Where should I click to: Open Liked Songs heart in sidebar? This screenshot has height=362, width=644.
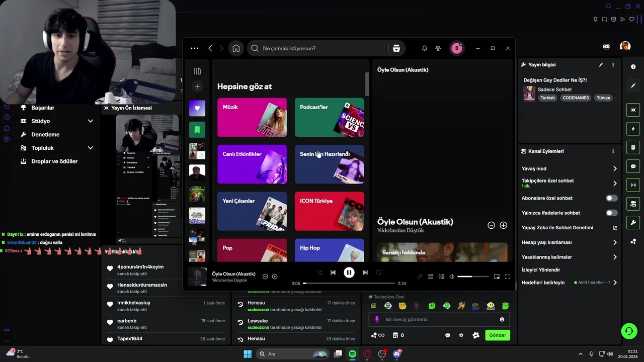197,108
